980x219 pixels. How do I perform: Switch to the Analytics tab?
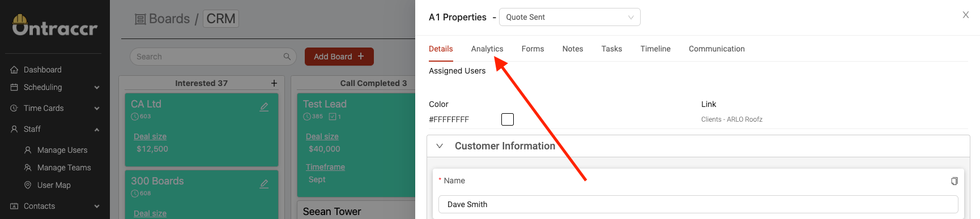(x=487, y=49)
